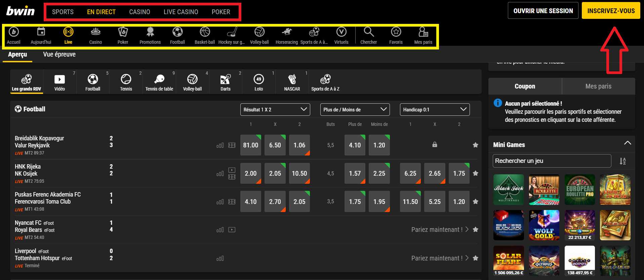This screenshot has width=644, height=280.
Task: Switch to the Aperçu tab
Action: tap(17, 55)
